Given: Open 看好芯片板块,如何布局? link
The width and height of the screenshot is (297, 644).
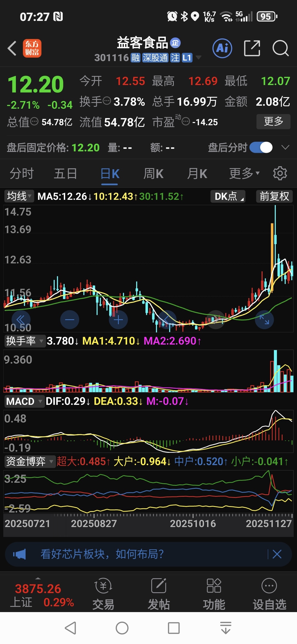Looking at the screenshot, I should (x=102, y=554).
